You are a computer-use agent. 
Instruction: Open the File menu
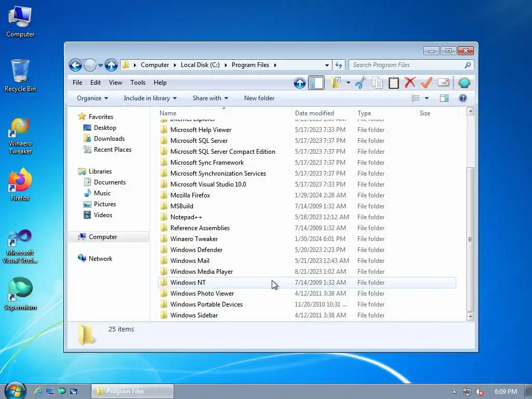click(77, 83)
